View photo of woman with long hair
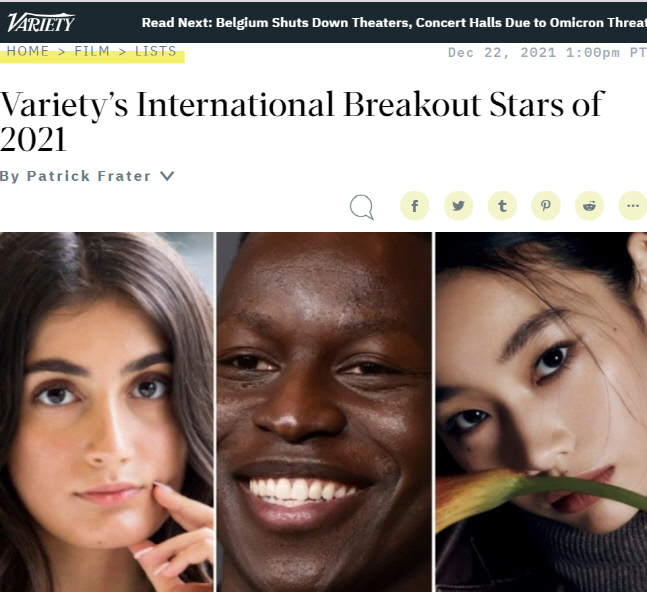The width and height of the screenshot is (647, 592). 106,412
